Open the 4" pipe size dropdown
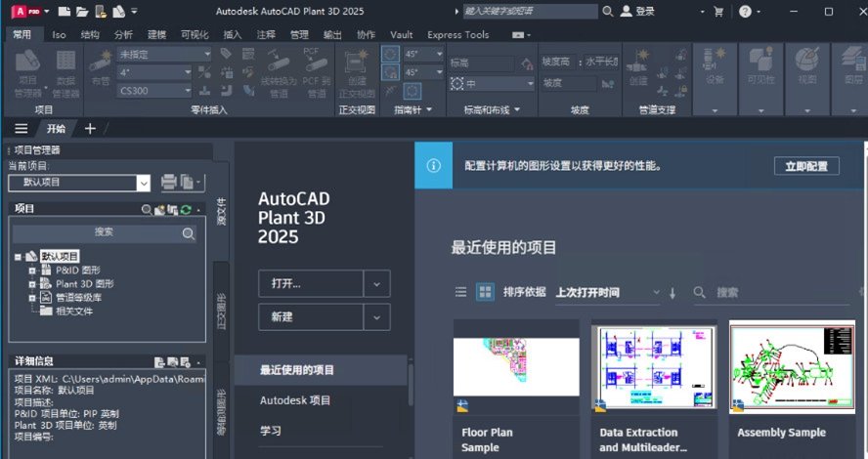This screenshot has width=868, height=459. tap(154, 72)
